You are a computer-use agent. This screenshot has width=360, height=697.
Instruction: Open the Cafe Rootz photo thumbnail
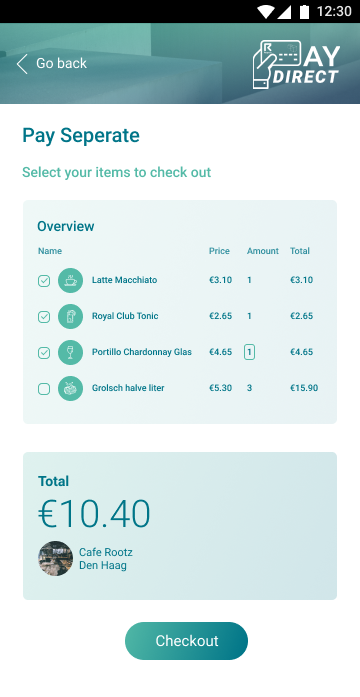pos(56,558)
